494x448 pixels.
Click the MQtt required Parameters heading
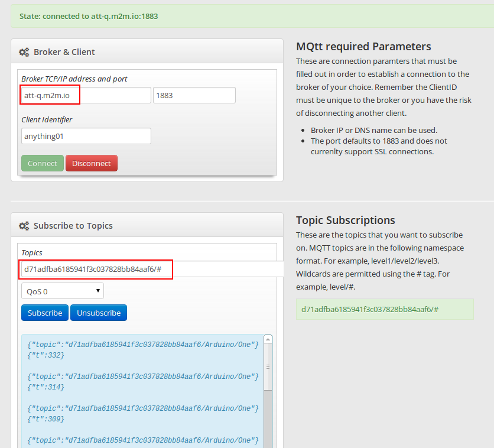click(x=363, y=47)
